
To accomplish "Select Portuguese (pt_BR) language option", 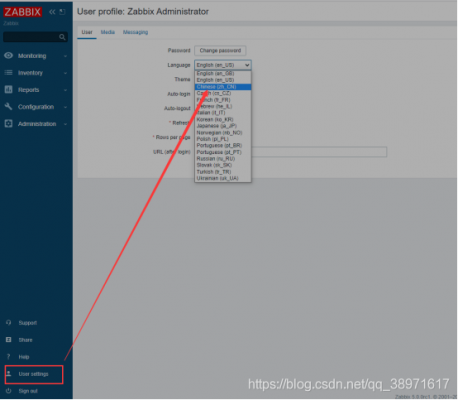I will point(223,145).
